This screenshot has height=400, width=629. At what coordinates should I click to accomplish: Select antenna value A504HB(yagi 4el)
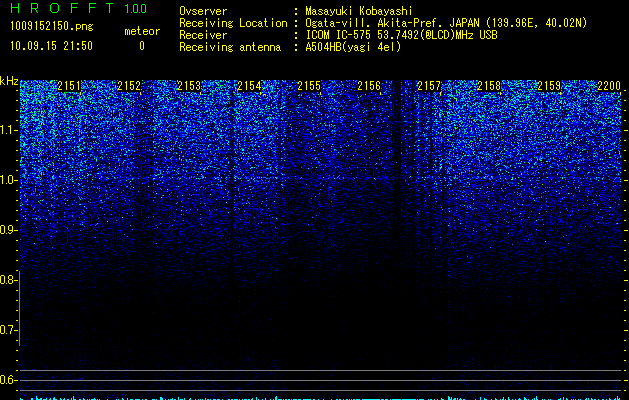(353, 47)
